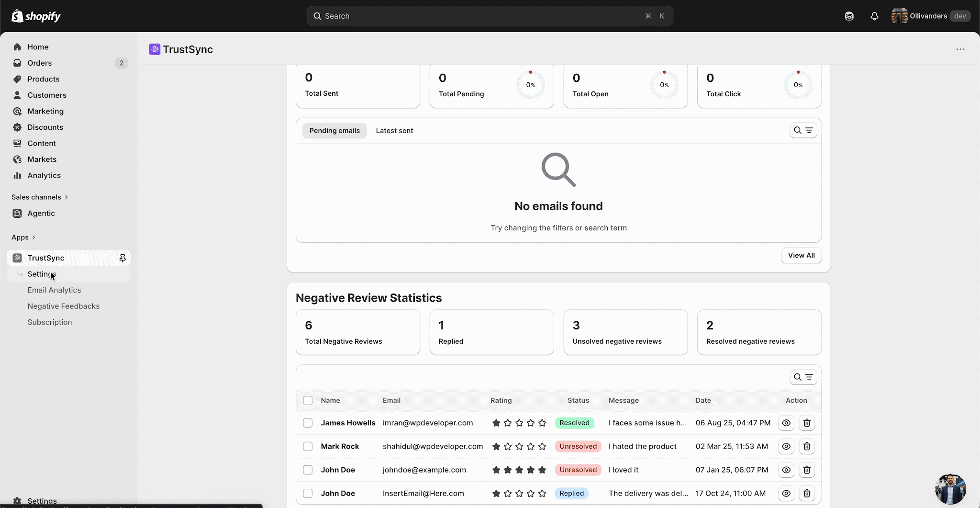Open the Sidekick assistant icon in top bar
The image size is (980, 508).
[x=849, y=16]
